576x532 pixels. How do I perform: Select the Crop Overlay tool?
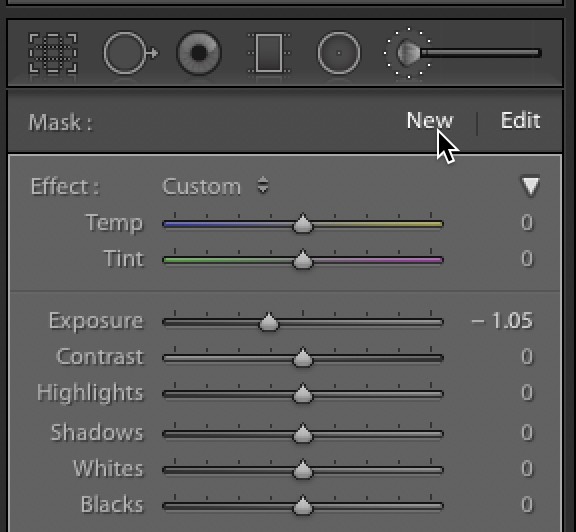[53, 53]
